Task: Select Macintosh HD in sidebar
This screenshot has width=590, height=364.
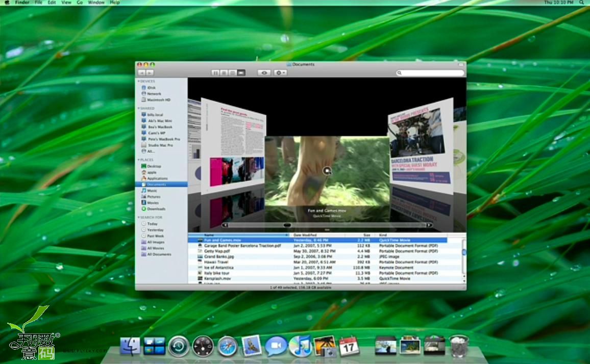Action: 158,100
